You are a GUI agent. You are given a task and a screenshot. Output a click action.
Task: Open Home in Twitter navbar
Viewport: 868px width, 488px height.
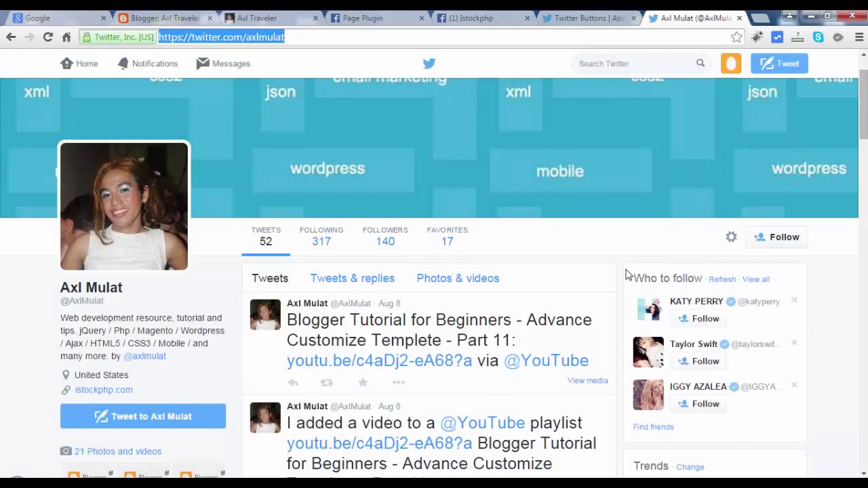point(79,64)
